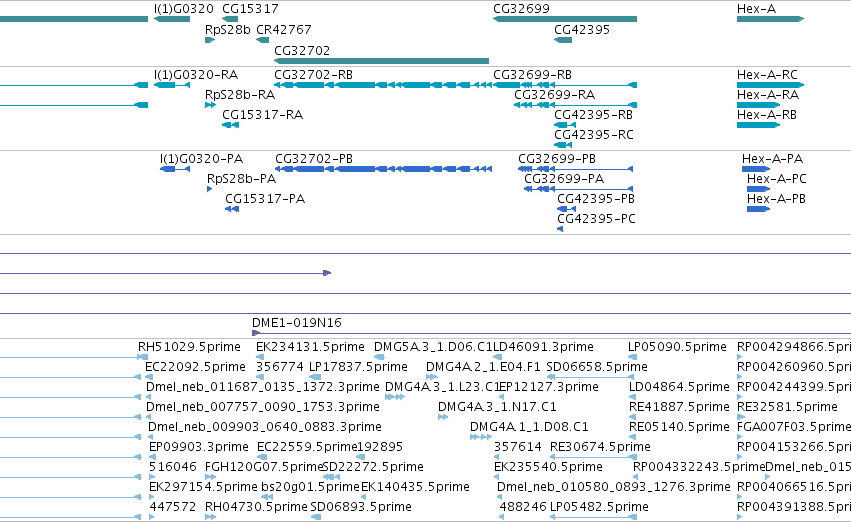Select EST label EK235540.5prime
This screenshot has height=522, width=851.
click(548, 467)
